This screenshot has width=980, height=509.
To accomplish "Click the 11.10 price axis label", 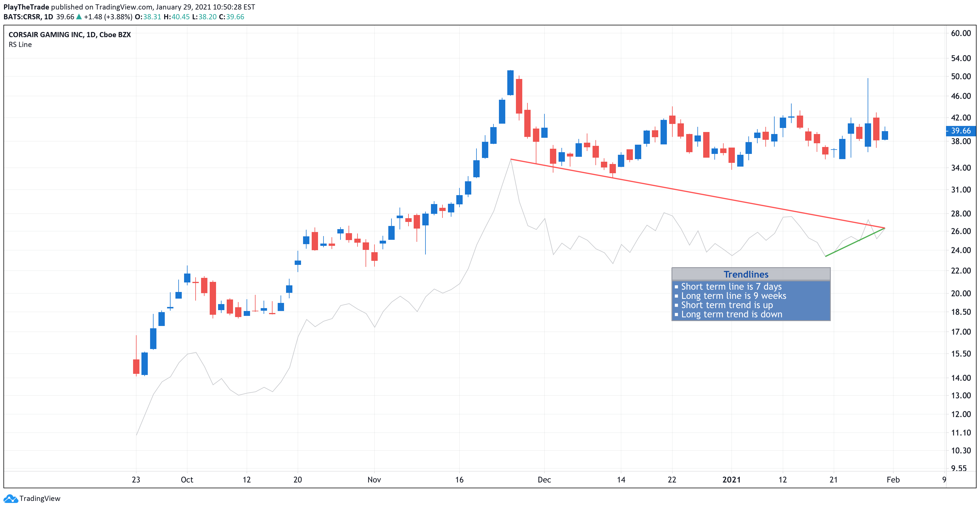I will [x=961, y=433].
